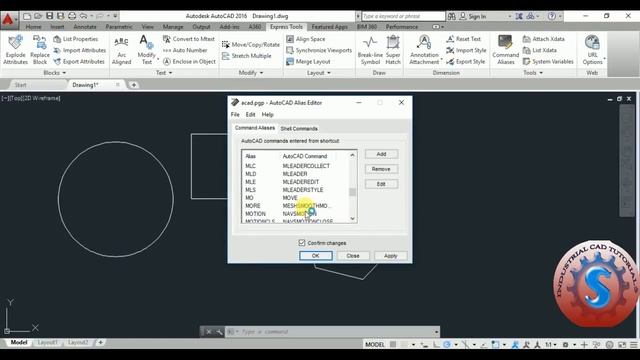The image size is (640, 360).
Task: Toggle Confirm changes checkbox
Action: pyautogui.click(x=302, y=243)
